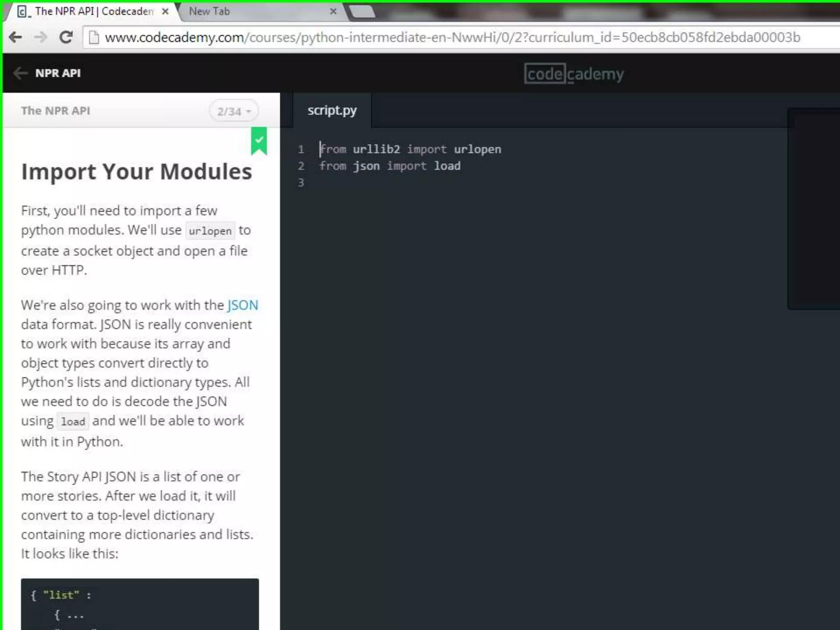Click the page icon in the address bar
The width and height of the screenshot is (840, 630).
point(94,37)
